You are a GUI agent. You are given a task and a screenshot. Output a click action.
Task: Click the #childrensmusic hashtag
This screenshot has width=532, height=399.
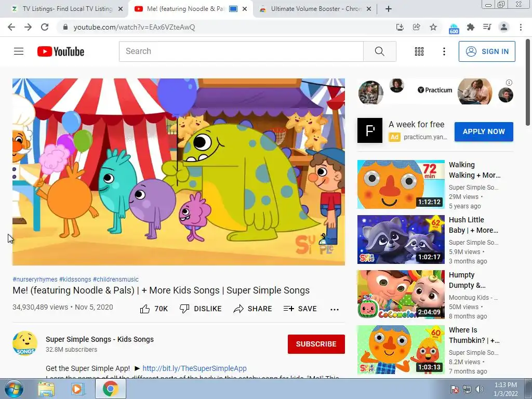[116, 279]
